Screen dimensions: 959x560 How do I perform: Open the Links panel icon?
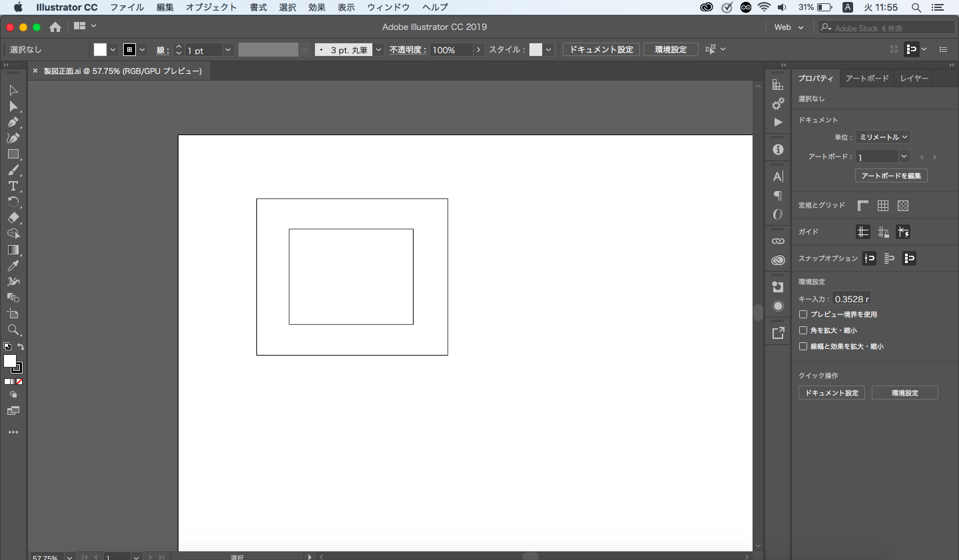pyautogui.click(x=778, y=241)
